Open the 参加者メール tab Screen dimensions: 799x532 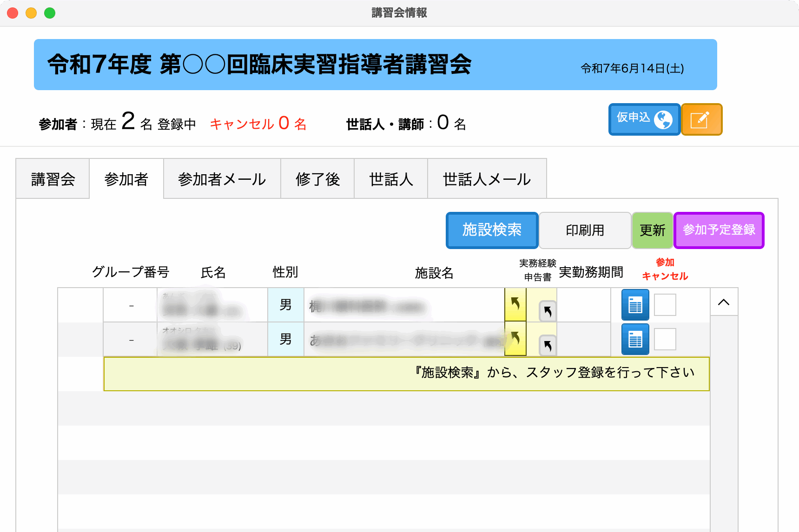(222, 179)
